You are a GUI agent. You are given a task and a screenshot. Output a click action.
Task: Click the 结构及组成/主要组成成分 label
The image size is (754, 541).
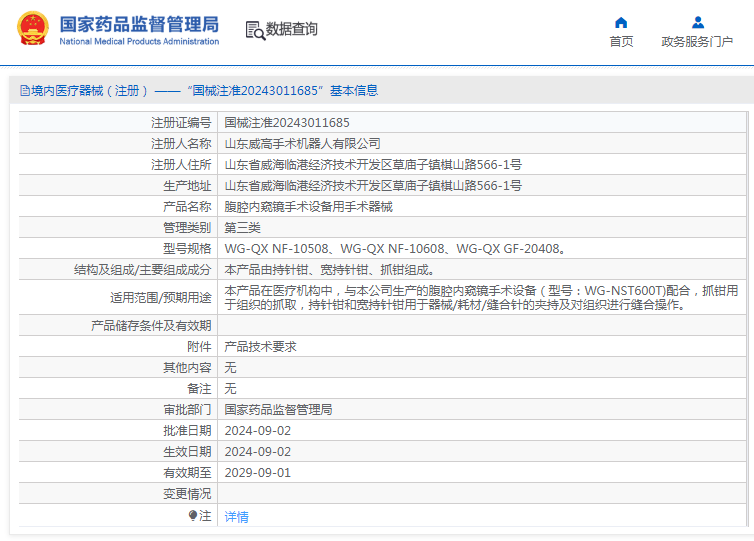click(x=142, y=270)
